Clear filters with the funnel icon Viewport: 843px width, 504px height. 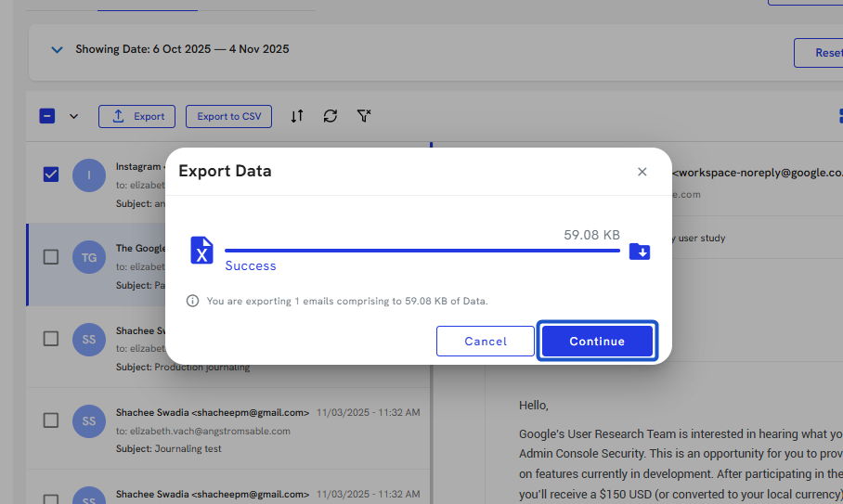pos(364,116)
